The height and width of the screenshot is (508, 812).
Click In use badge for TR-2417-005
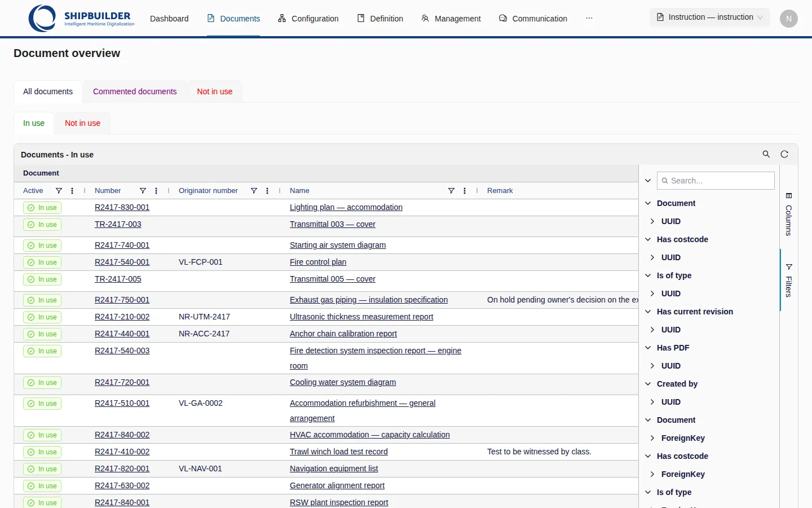point(42,279)
